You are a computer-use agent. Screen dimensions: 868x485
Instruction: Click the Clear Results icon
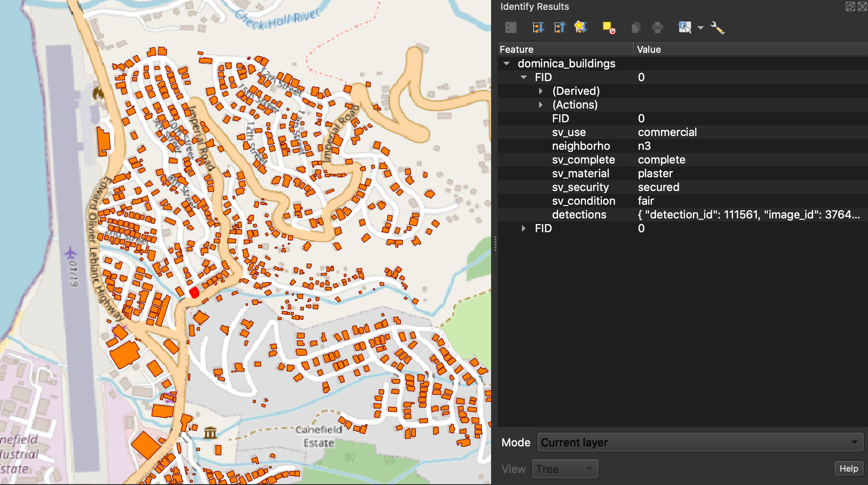tap(609, 28)
